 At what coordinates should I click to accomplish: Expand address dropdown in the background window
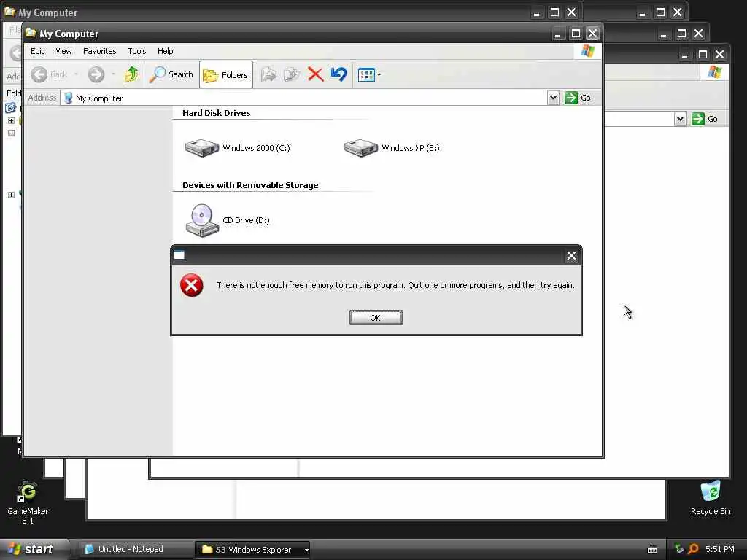[681, 119]
